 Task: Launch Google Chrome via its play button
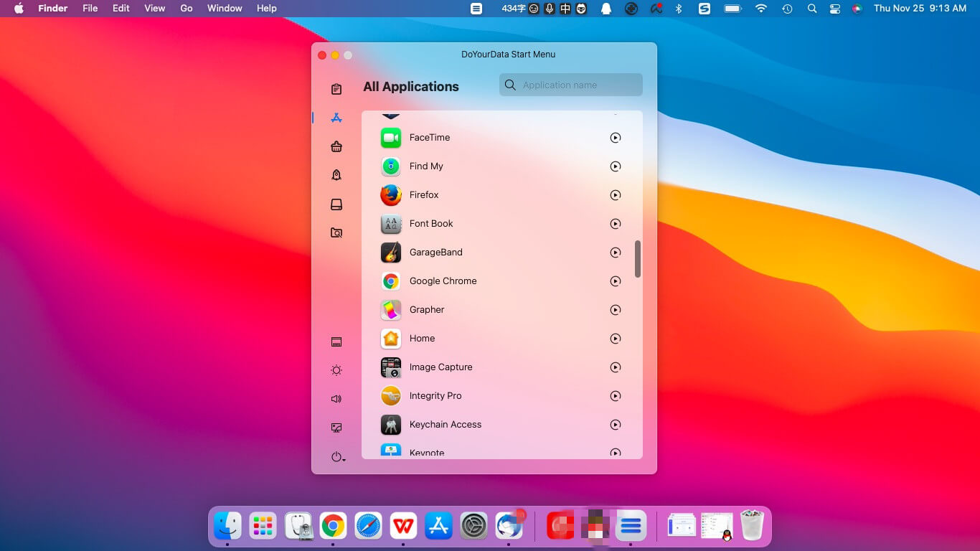[616, 281]
